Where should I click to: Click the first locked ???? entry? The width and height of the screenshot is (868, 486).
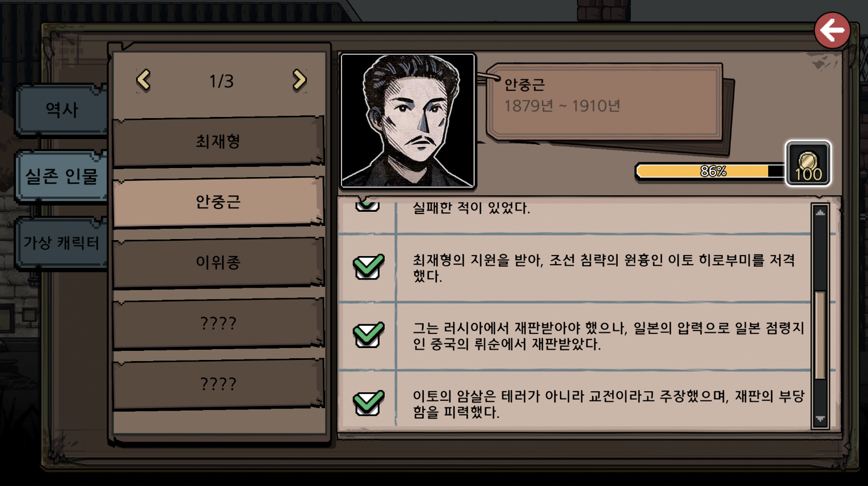[218, 323]
